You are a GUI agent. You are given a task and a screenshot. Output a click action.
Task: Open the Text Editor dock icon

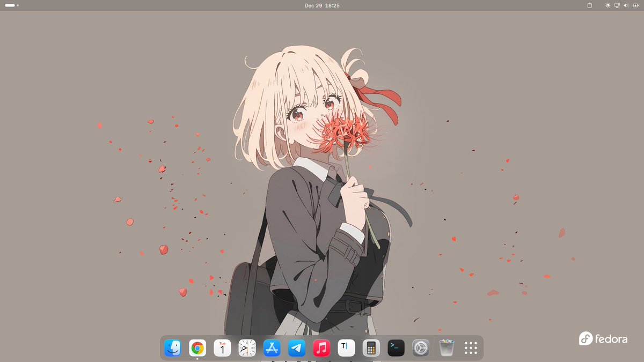click(x=346, y=348)
